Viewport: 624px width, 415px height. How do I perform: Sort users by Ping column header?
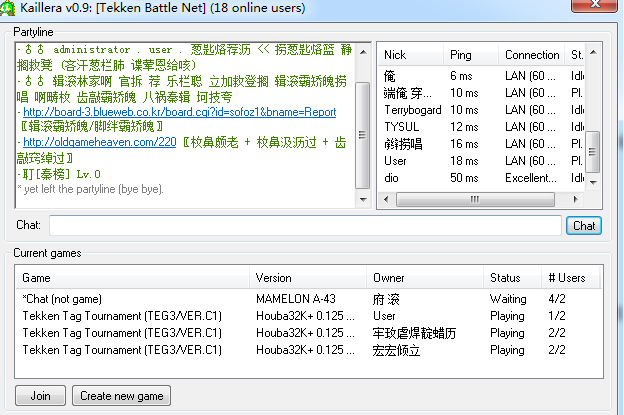(x=471, y=55)
